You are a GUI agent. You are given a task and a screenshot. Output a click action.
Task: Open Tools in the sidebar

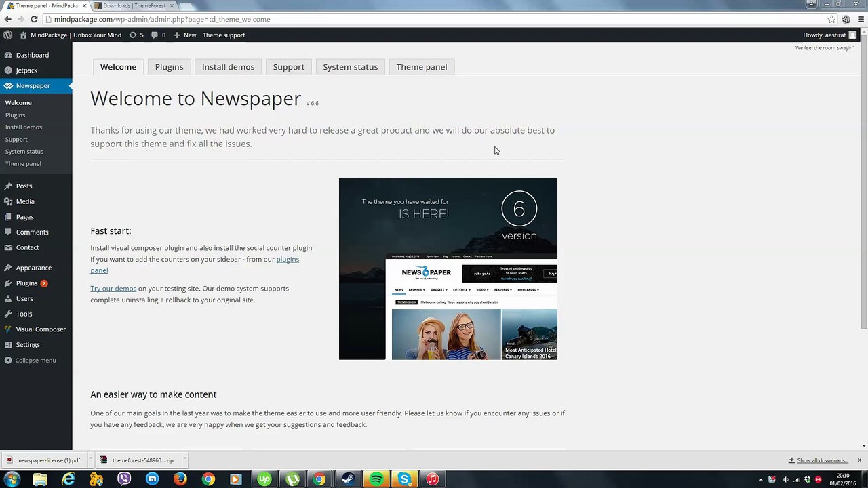tap(24, 314)
